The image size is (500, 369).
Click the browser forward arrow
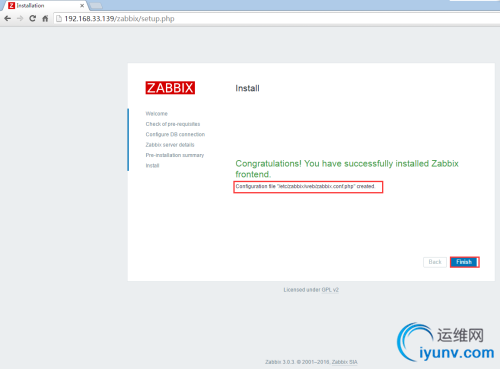pos(20,19)
